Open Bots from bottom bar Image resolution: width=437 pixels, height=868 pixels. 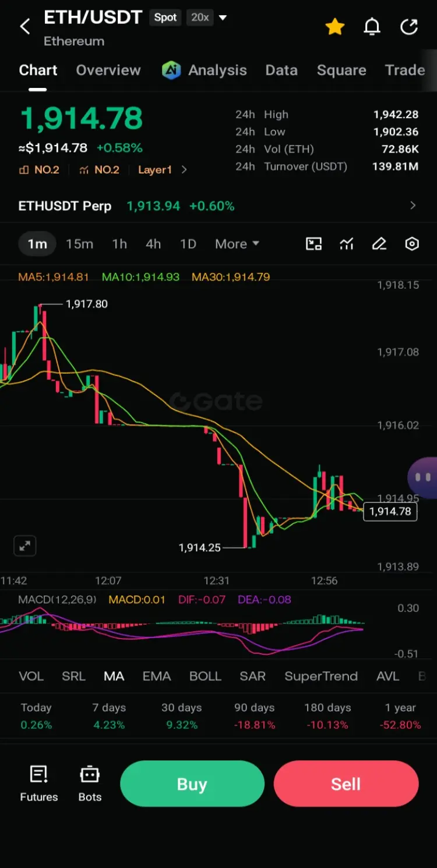tap(90, 784)
